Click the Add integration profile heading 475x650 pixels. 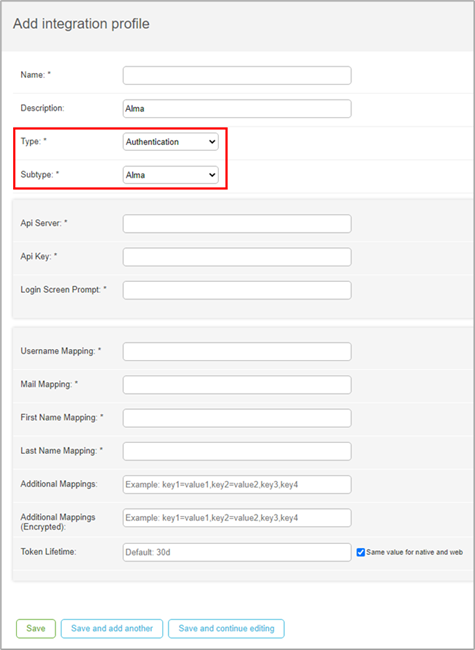81,24
